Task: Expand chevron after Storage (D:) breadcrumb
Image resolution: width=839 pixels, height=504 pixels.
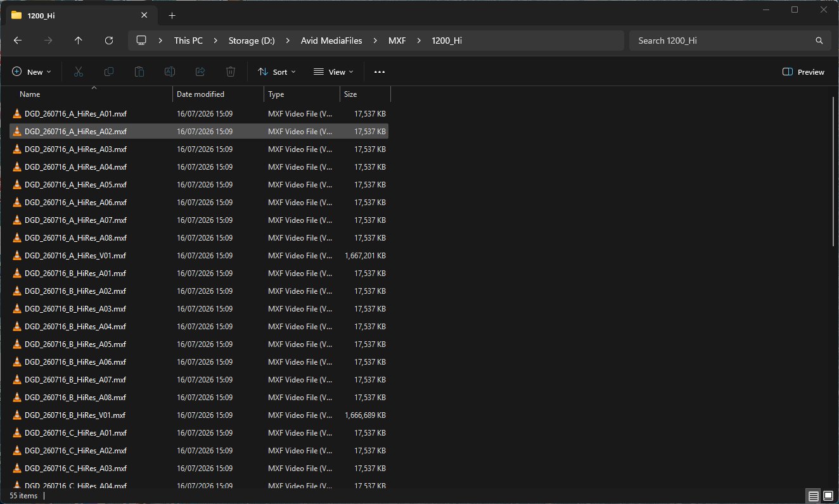Action: click(x=288, y=41)
